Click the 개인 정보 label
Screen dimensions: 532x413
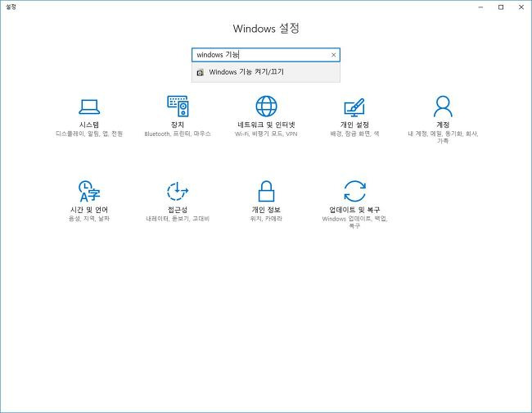pos(266,210)
